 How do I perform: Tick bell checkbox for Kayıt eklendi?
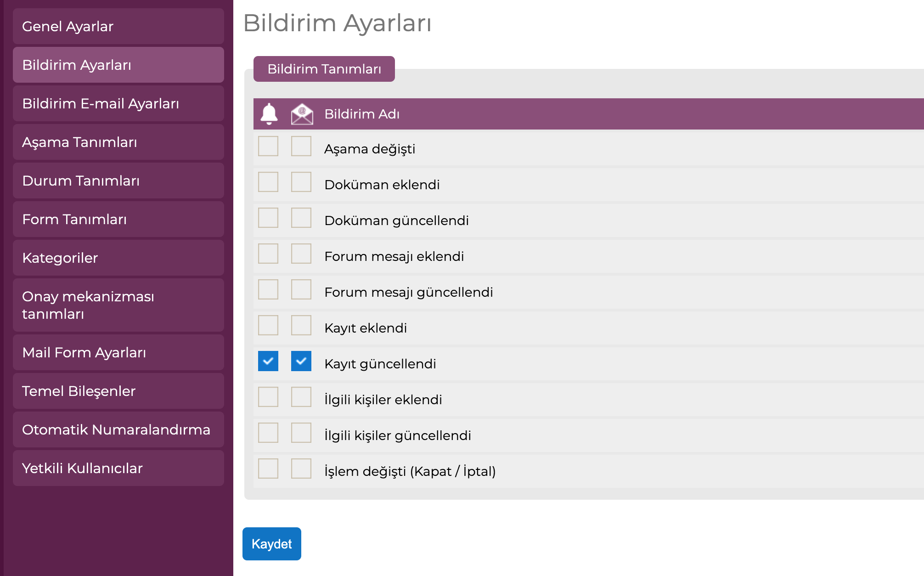click(x=268, y=325)
